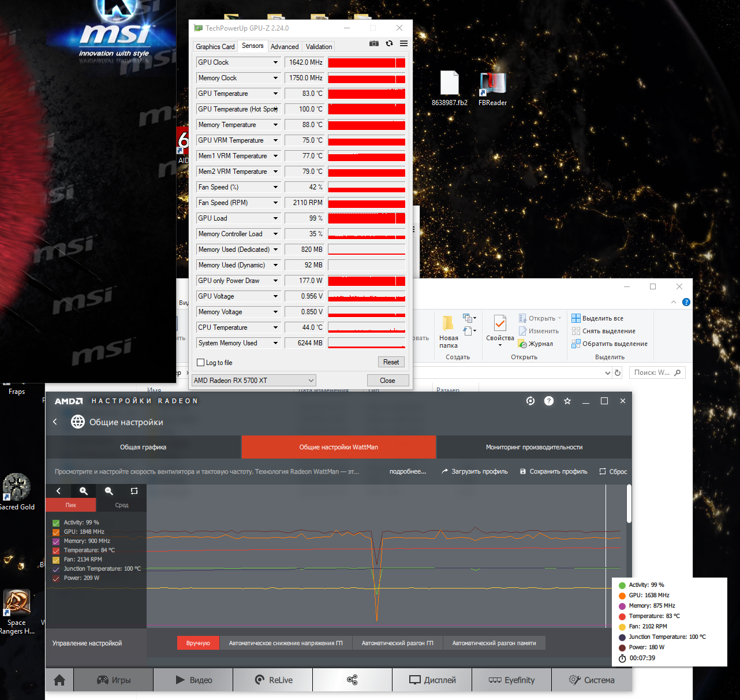
Task: Collapse the WattMan graph legend panel
Action: (x=58, y=491)
